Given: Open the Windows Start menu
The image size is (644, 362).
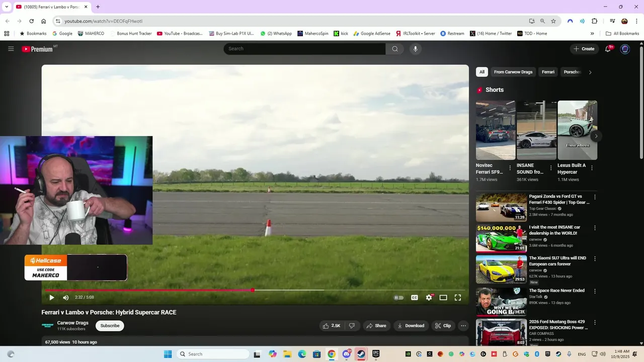Looking at the screenshot, I should pyautogui.click(x=168, y=354).
